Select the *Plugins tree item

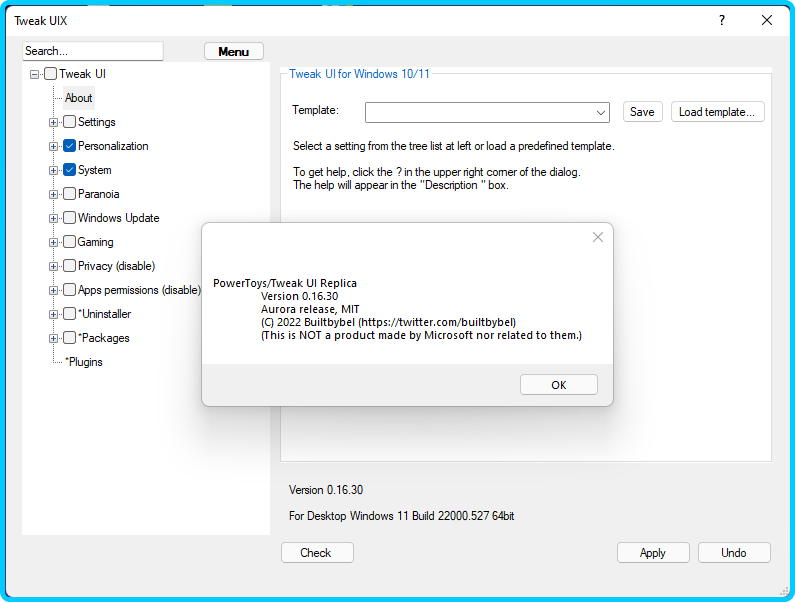click(84, 362)
